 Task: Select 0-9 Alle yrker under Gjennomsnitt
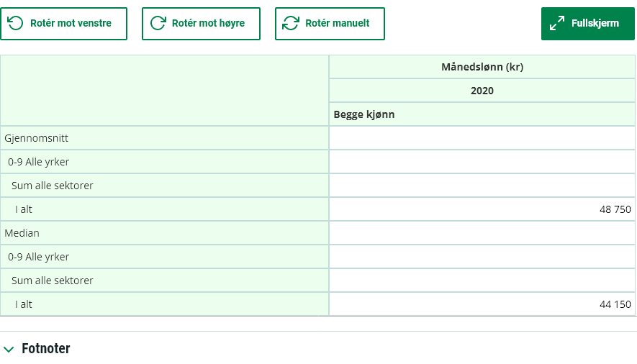[39, 162]
